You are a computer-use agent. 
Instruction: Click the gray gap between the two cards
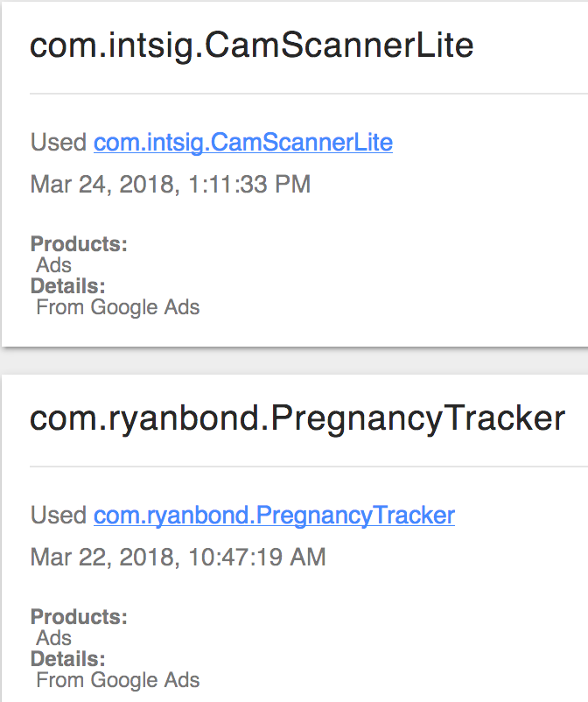[x=294, y=361]
